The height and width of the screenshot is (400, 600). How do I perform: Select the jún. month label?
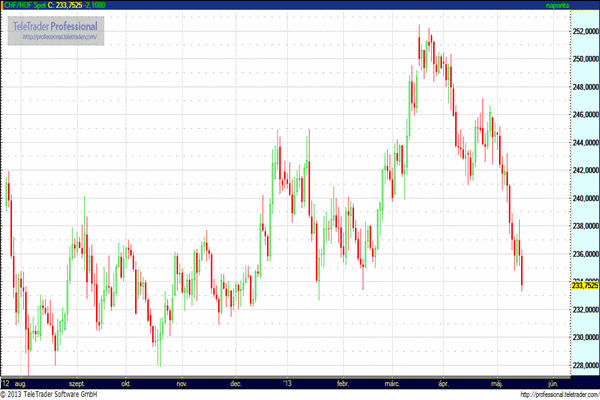pyautogui.click(x=553, y=383)
